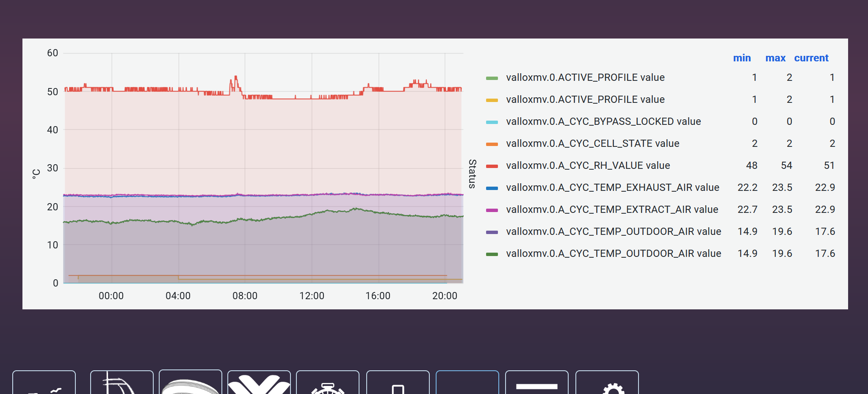Viewport: 868px width, 394px height.
Task: Select EXHAUST_AIR current value 22.9
Action: point(825,187)
